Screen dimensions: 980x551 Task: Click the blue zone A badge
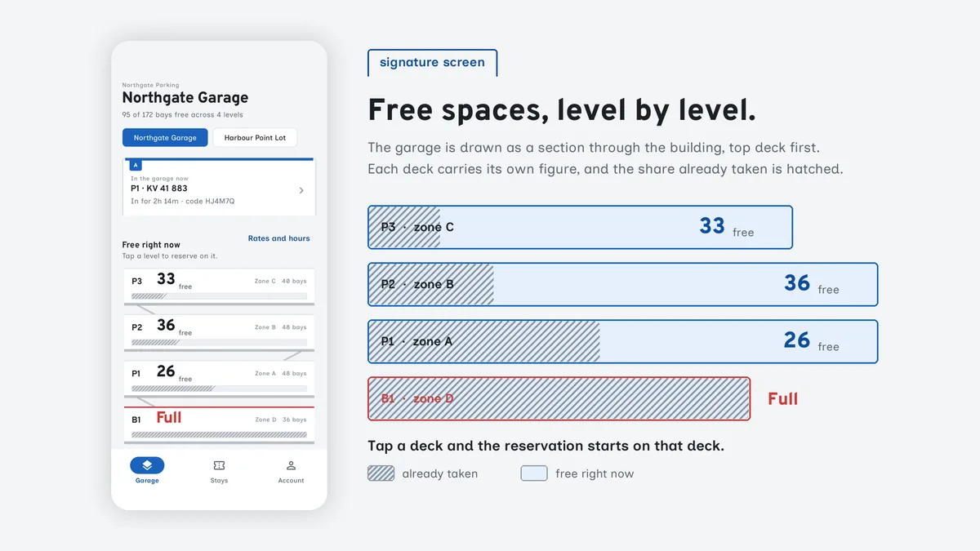click(x=136, y=165)
